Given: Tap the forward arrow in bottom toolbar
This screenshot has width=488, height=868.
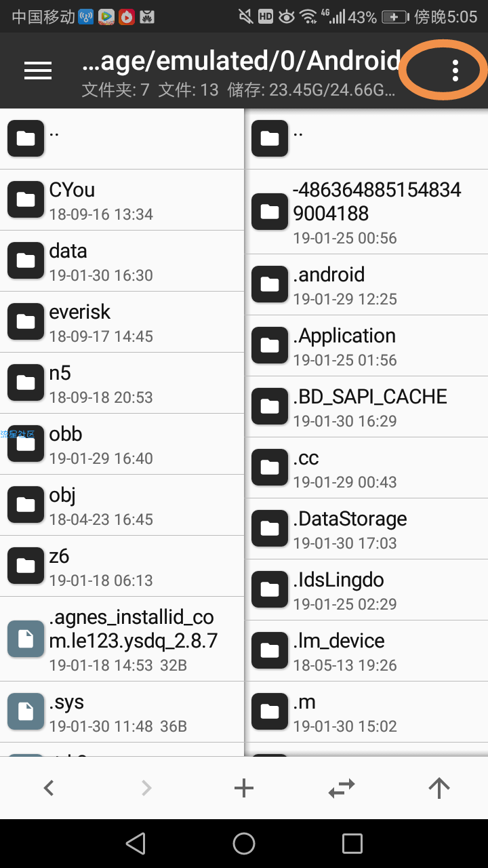Looking at the screenshot, I should pos(146,787).
